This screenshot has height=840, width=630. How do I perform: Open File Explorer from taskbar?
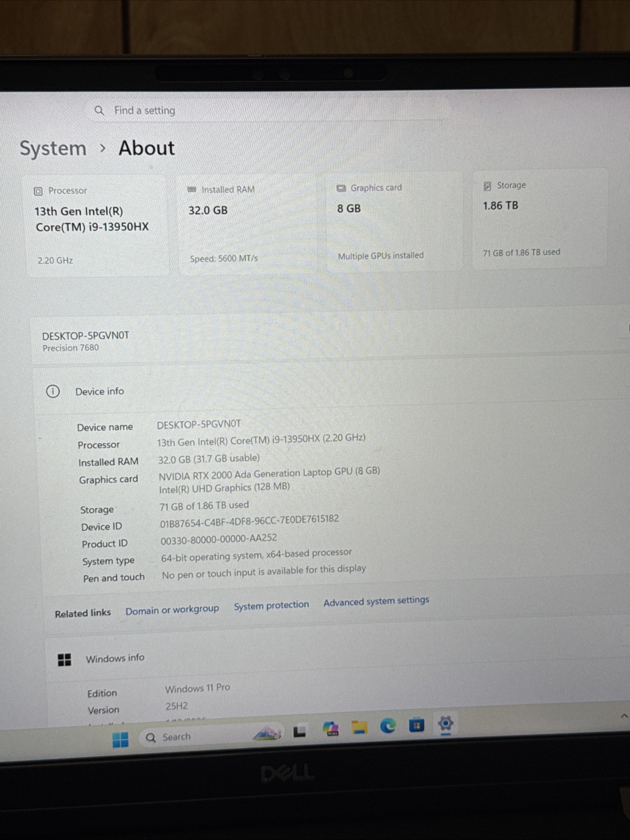359,727
